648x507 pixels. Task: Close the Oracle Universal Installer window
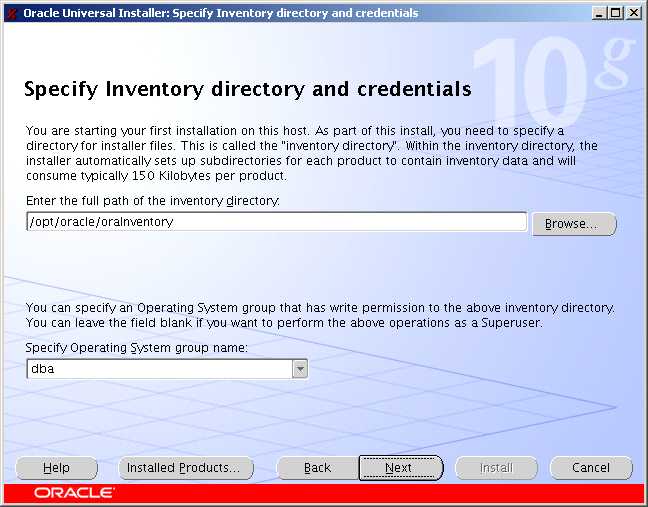tap(633, 13)
